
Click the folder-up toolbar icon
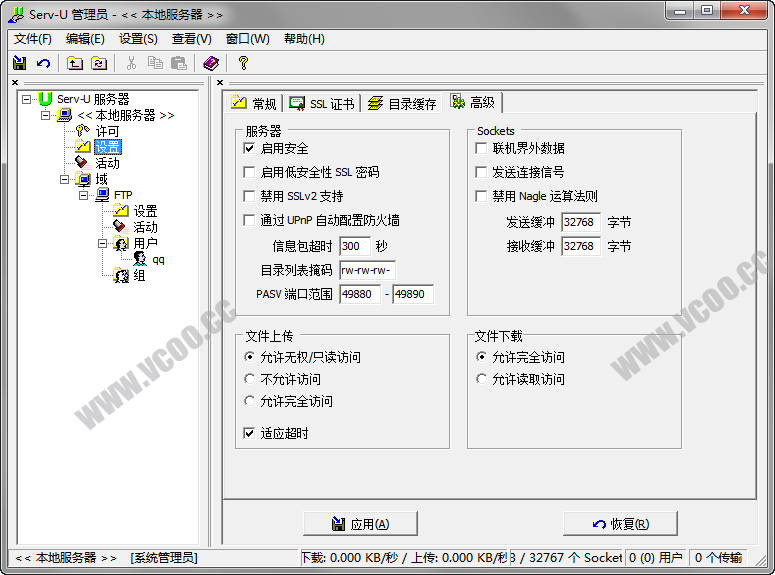(x=75, y=63)
